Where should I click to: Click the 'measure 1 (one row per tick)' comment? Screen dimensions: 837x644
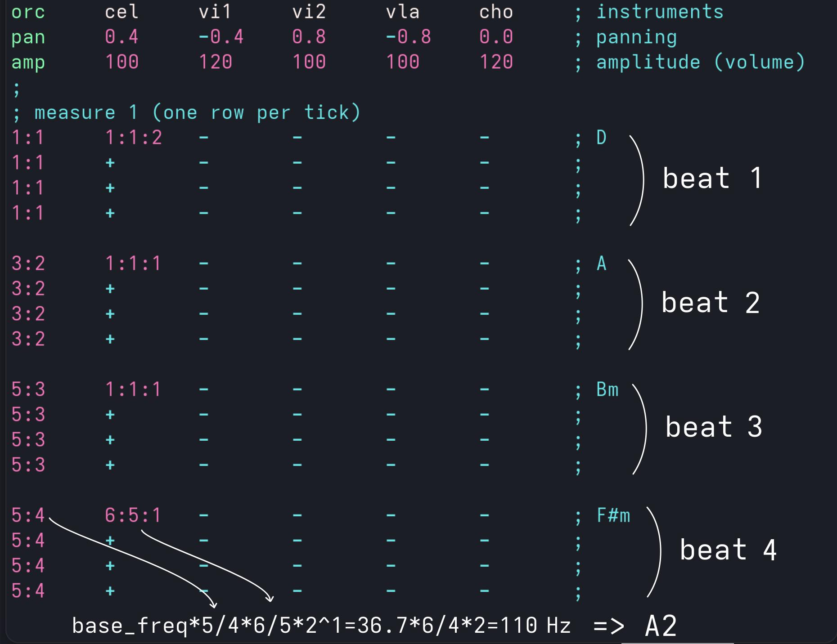tap(197, 112)
